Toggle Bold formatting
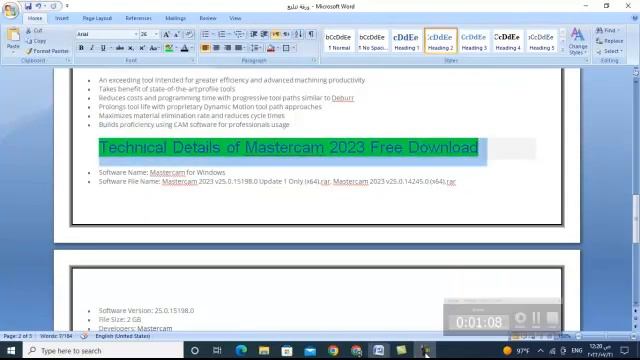 pos(81,48)
